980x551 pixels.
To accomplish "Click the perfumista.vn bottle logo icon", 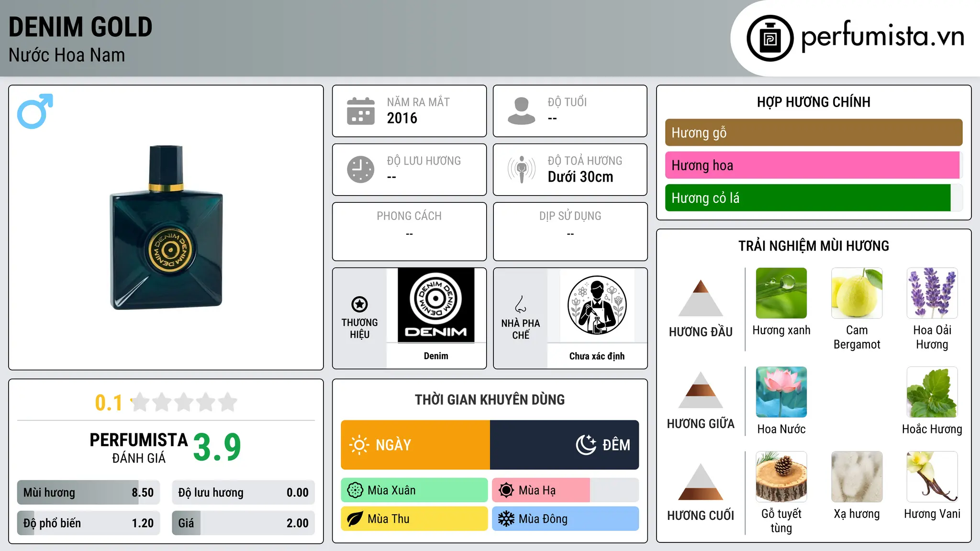I will [770, 38].
